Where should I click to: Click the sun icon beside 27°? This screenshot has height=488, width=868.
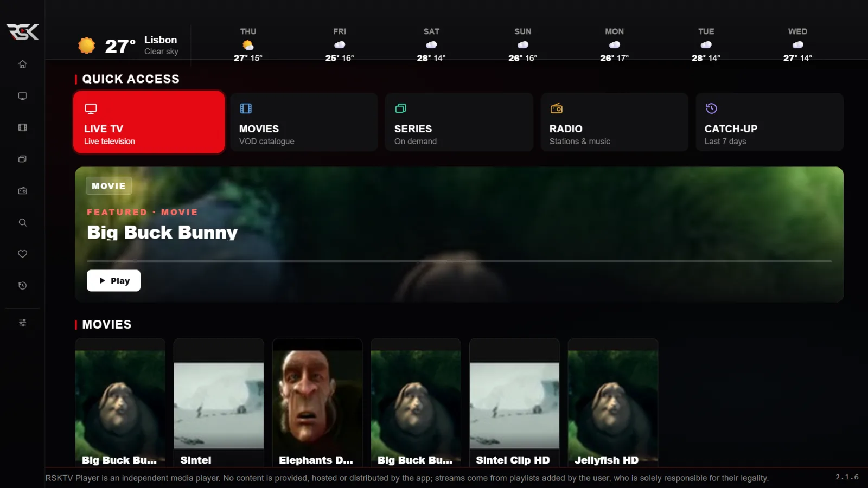tap(86, 46)
